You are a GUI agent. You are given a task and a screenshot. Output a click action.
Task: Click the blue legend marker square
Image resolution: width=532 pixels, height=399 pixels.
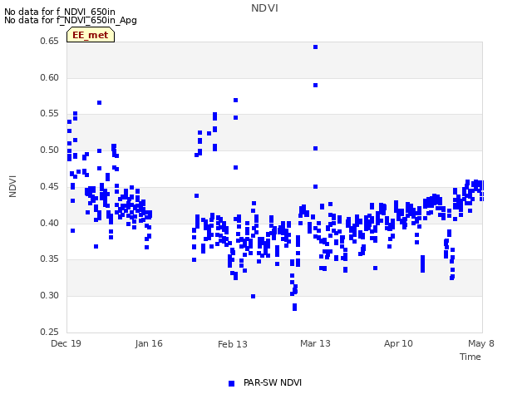click(231, 383)
